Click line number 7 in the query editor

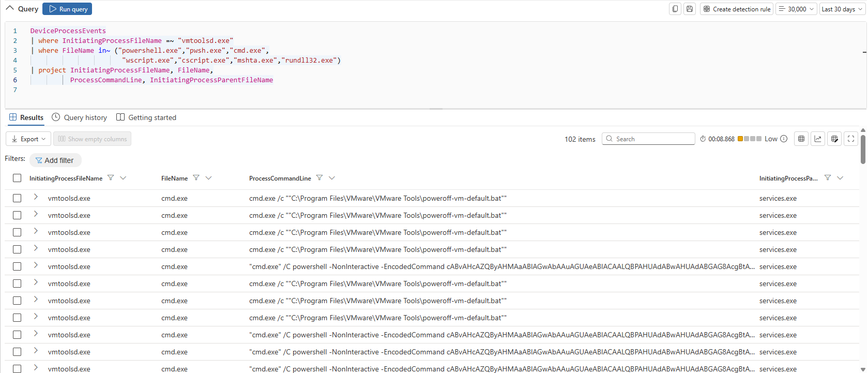[15, 90]
